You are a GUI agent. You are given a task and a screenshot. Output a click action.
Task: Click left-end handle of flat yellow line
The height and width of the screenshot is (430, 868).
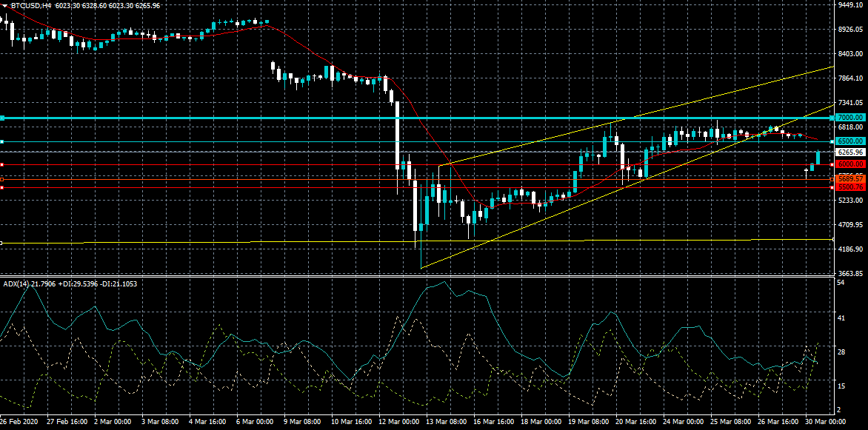pyautogui.click(x=1, y=243)
